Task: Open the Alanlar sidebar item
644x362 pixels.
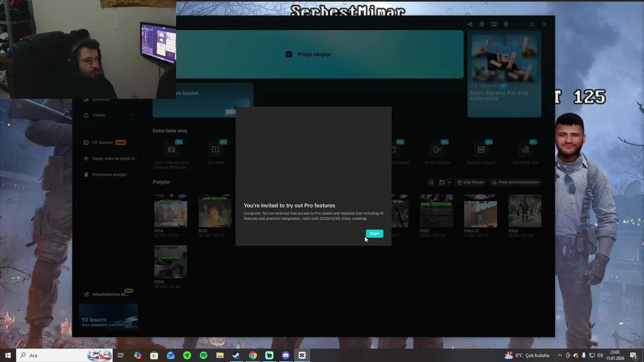Action: click(99, 115)
